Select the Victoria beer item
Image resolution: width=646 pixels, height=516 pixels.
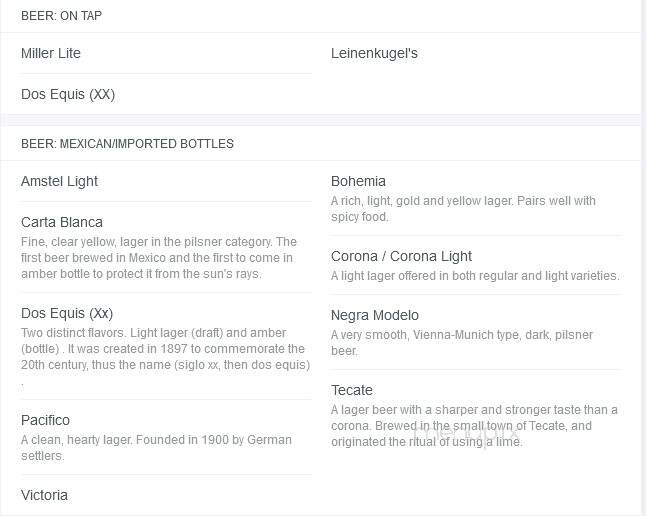(44, 495)
